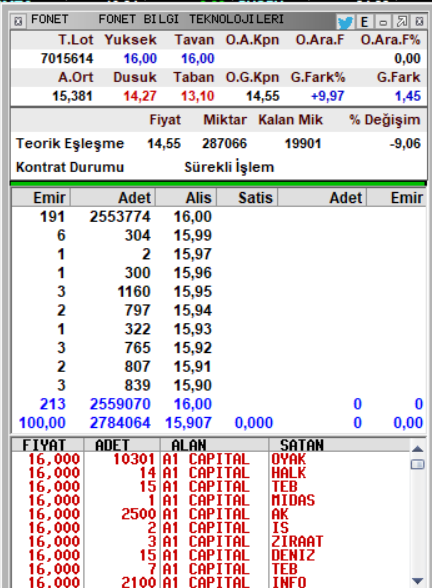432x588 pixels.
Task: Select bid price 15,99
Action: [193, 235]
